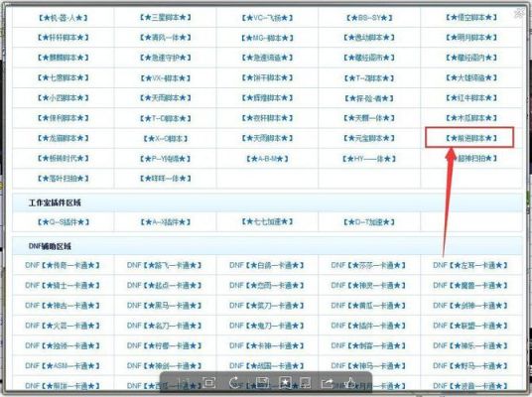Open the 【★饼干脚本★】 link
Image resolution: width=532 pixels, height=397 pixels.
[267, 77]
